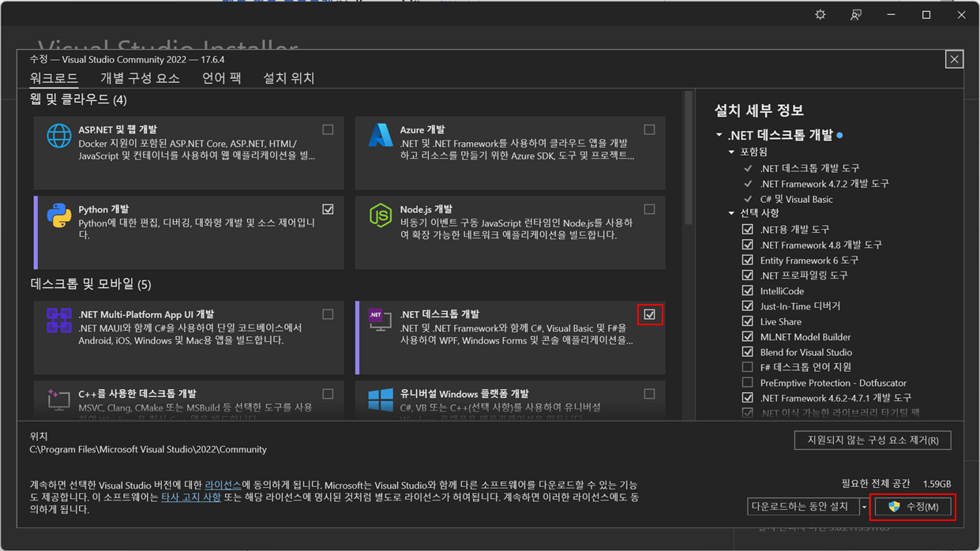Click the C++ desktop development icon
The image size is (980, 551).
point(58,399)
